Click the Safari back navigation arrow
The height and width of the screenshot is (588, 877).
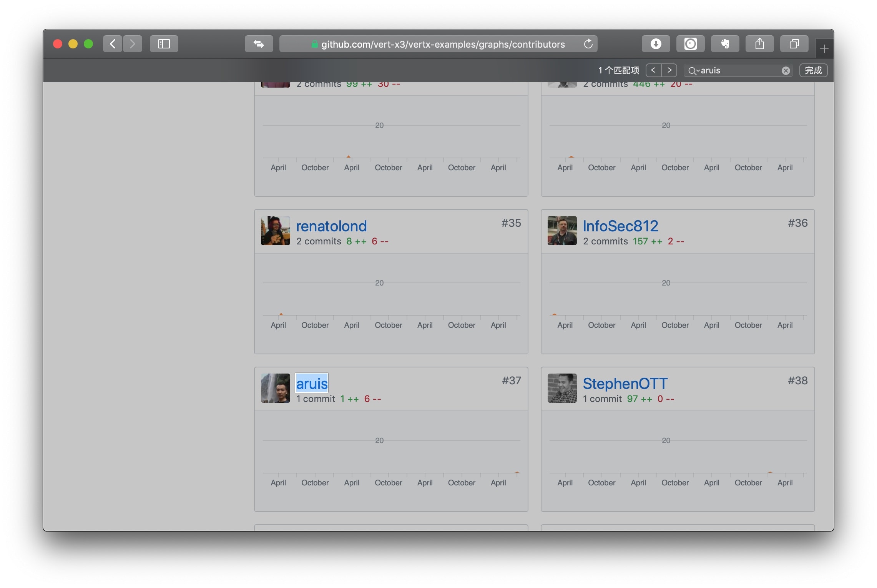pos(113,44)
